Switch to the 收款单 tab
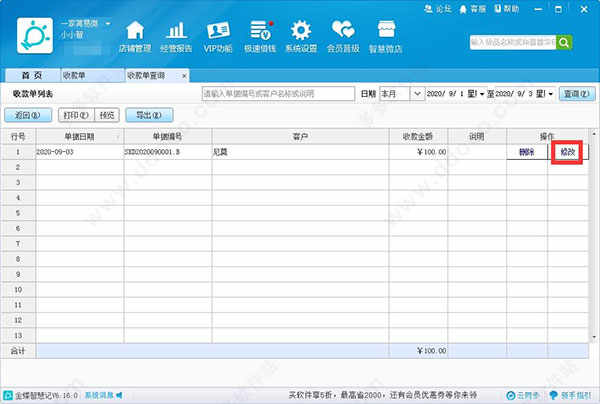This screenshot has height=404, width=600. pyautogui.click(x=92, y=75)
